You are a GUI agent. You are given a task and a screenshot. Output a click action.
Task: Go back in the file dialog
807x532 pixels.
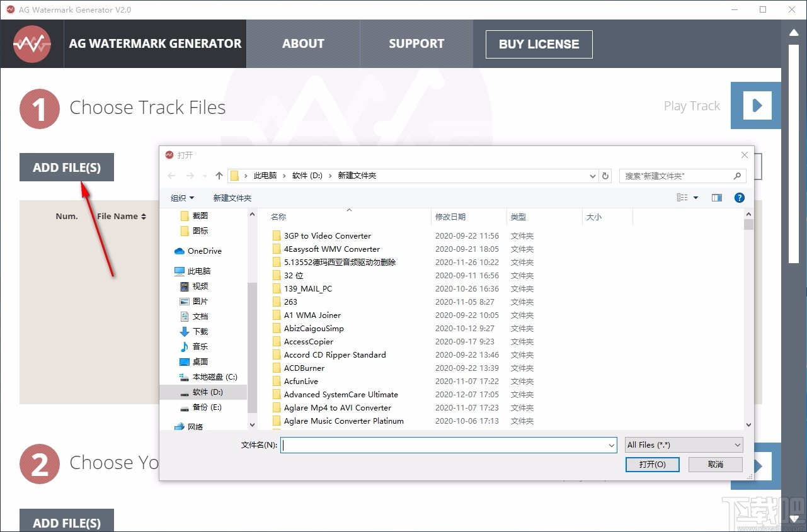[172, 176]
